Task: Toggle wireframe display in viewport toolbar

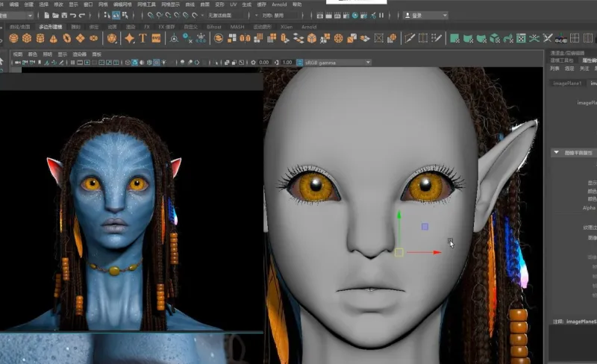Action: click(x=128, y=63)
